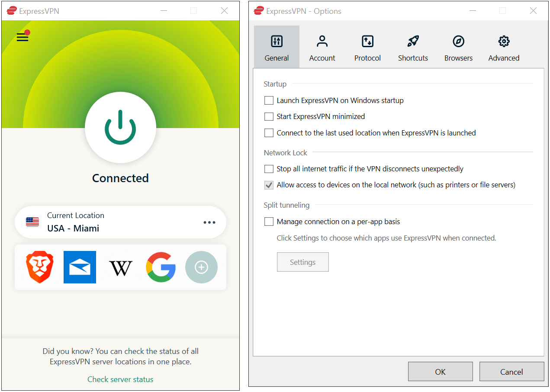Click ExpressVPN logo in main window title bar
This screenshot has width=550, height=392.
click(12, 11)
